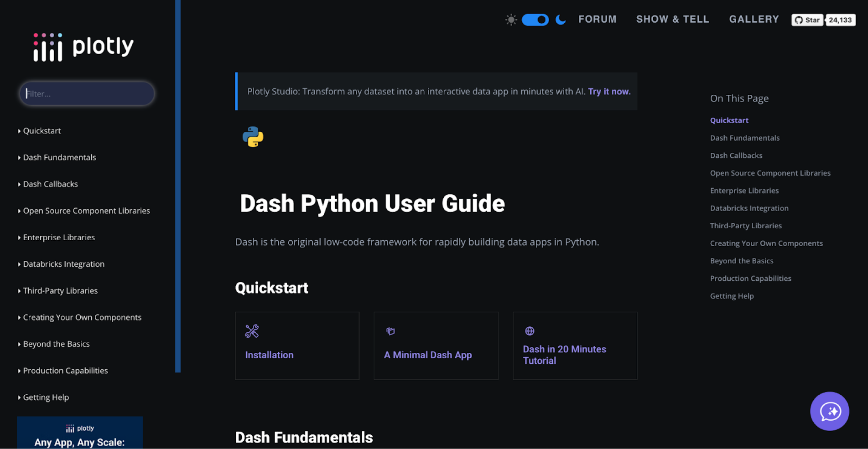Click the moon icon for dark mode

pos(560,20)
